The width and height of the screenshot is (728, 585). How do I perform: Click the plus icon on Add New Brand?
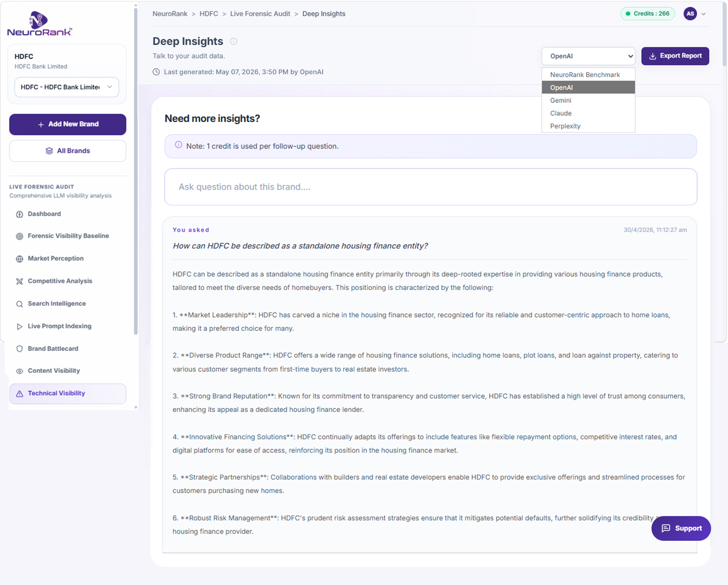41,124
